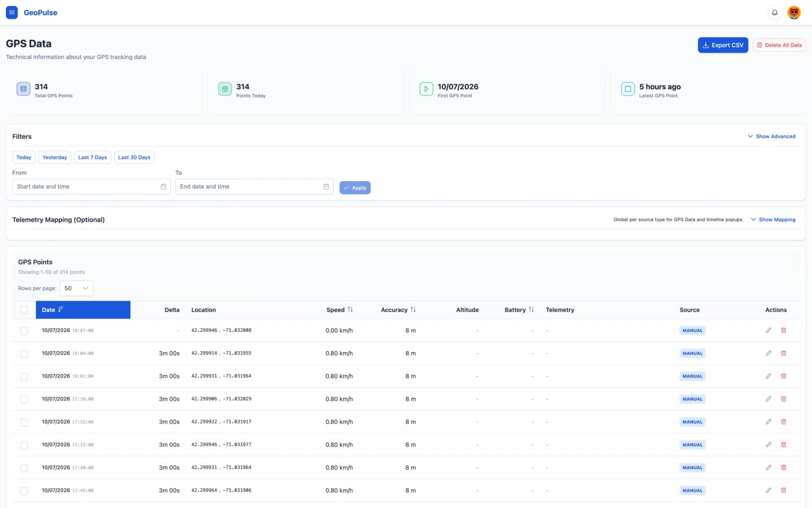812x508 pixels.
Task: Focus the Start date and time field
Action: tap(91, 187)
